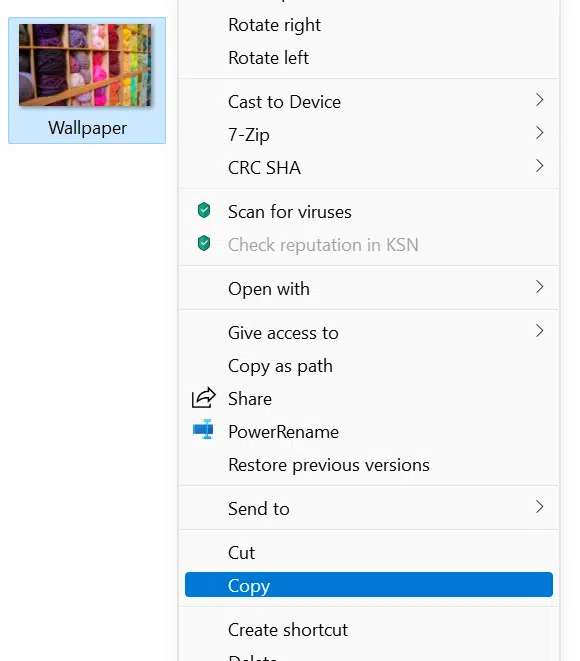This screenshot has height=661, width=580.
Task: Expand the Cast to Device submenu arrow
Action: (x=540, y=100)
